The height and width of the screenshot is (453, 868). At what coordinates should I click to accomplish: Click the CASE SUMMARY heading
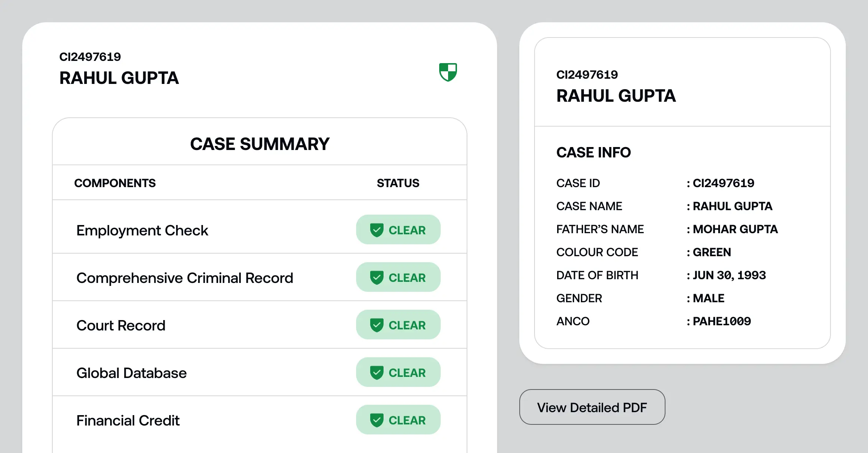(260, 144)
